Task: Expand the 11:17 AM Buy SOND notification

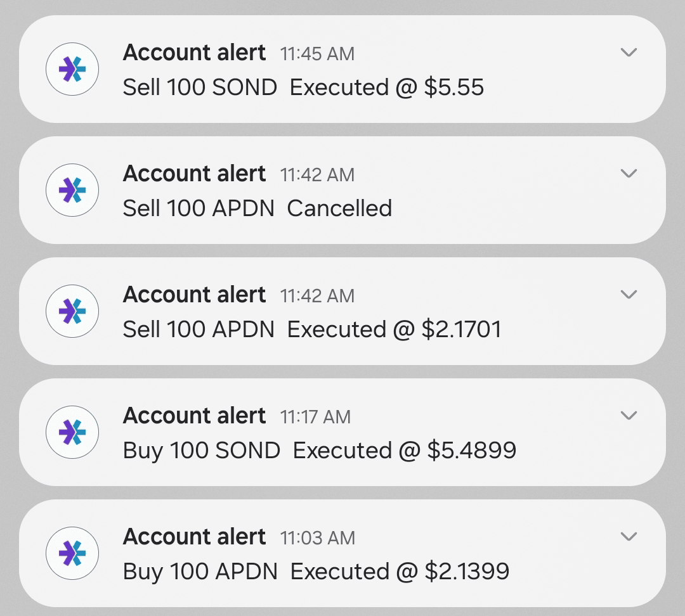Action: point(628,416)
